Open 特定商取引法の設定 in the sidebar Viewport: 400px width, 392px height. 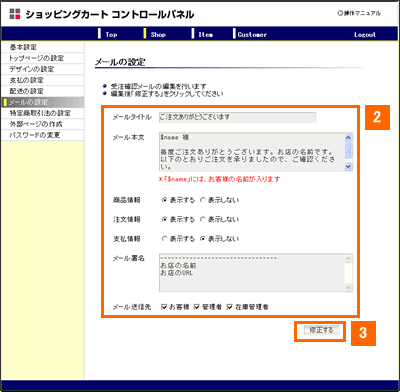pyautogui.click(x=42, y=113)
